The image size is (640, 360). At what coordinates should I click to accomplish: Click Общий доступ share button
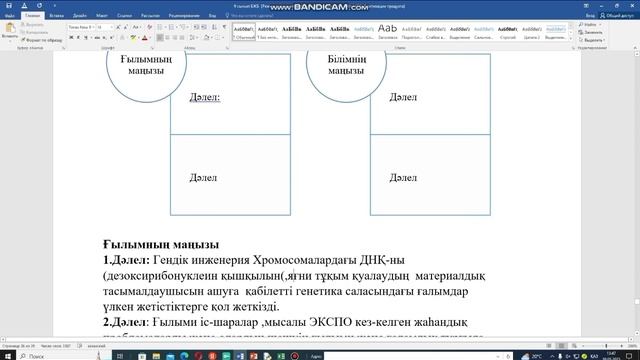point(617,16)
